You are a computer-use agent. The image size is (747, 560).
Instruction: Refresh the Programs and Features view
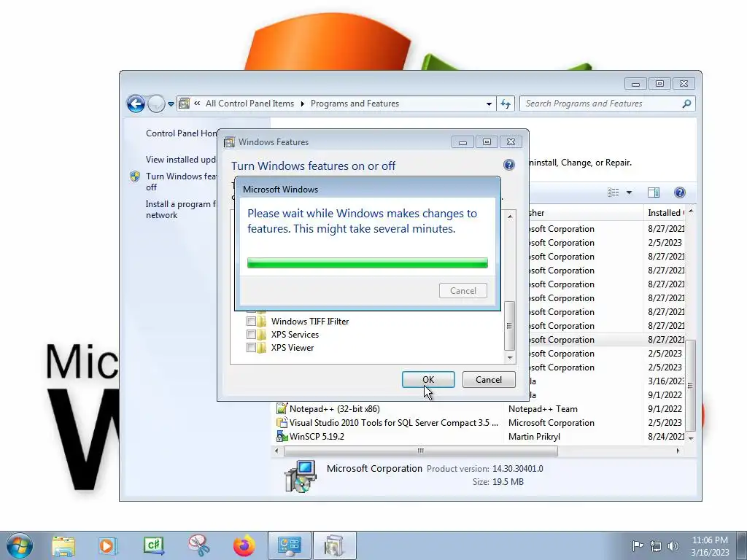506,104
